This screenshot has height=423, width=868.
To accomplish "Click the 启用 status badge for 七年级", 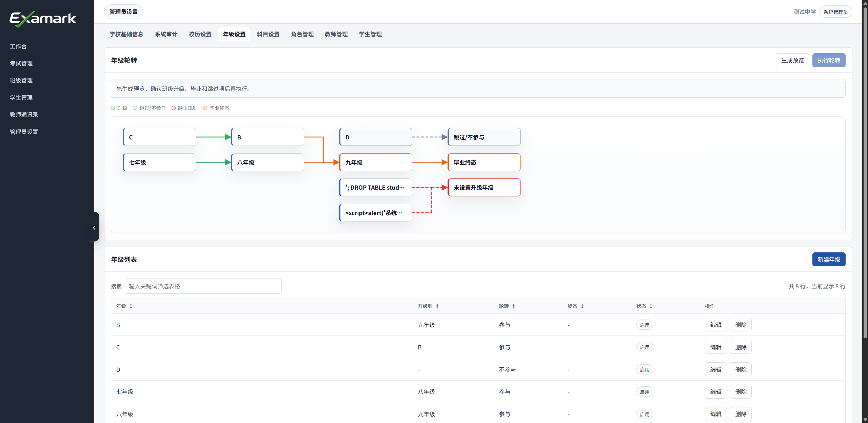I will point(645,392).
